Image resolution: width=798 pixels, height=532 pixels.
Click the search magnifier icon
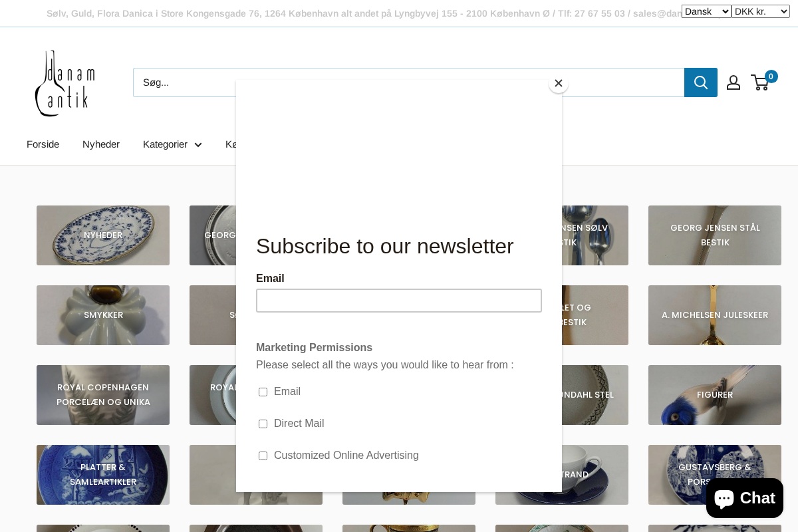(x=700, y=82)
